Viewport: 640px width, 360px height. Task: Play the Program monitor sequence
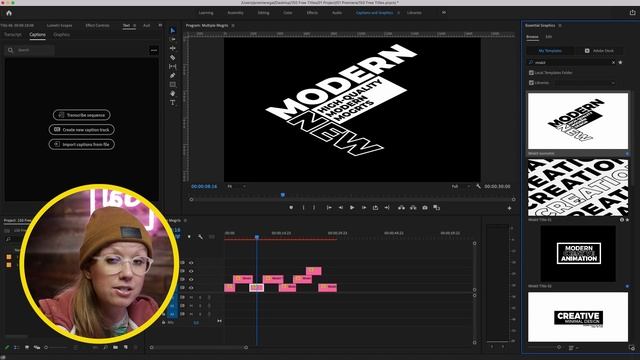[352, 208]
